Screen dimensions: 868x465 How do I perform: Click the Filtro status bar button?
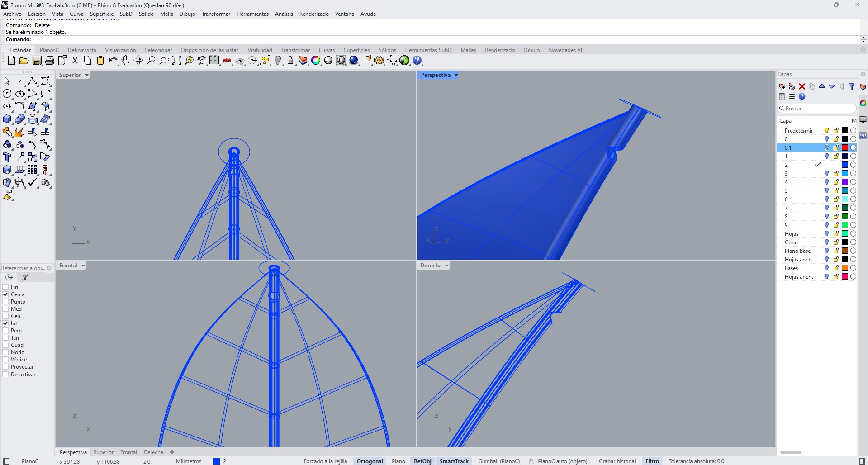click(652, 461)
